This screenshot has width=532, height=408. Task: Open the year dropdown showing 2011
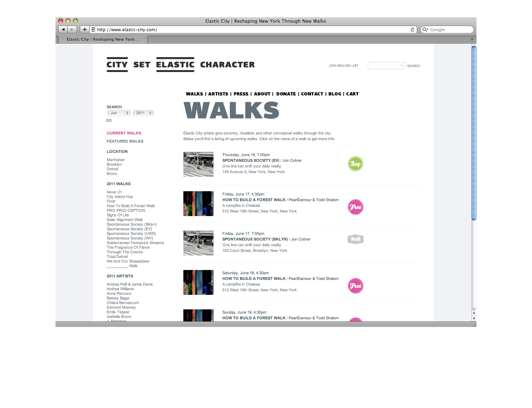(x=143, y=113)
